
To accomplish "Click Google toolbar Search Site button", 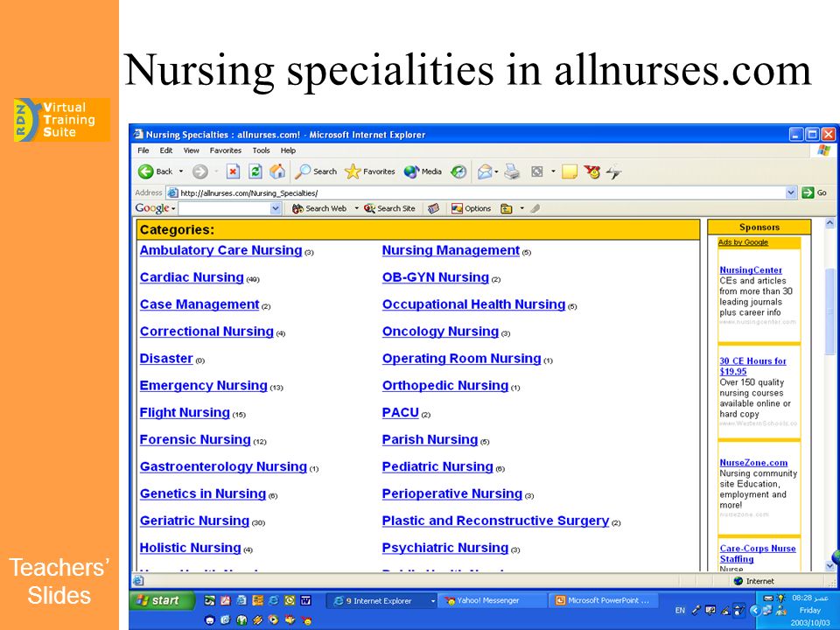I will [x=389, y=208].
